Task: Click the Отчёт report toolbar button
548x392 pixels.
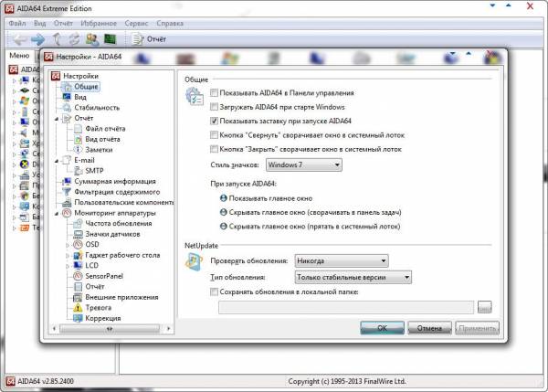Action: point(149,39)
